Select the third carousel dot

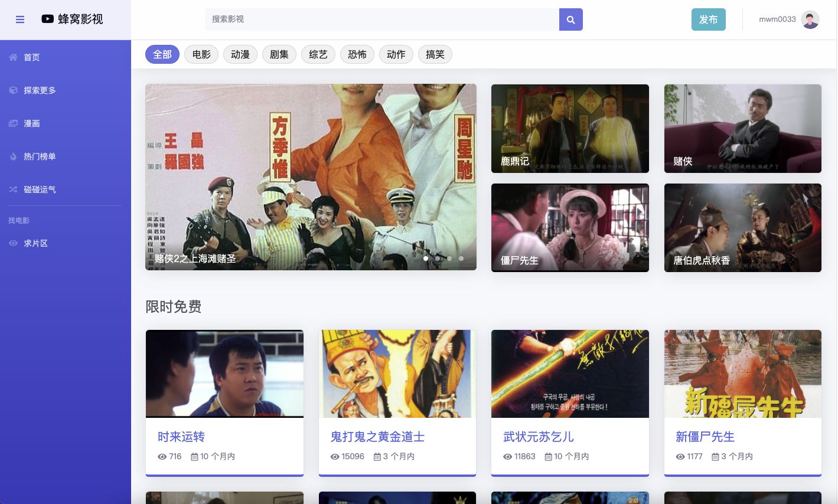(449, 258)
